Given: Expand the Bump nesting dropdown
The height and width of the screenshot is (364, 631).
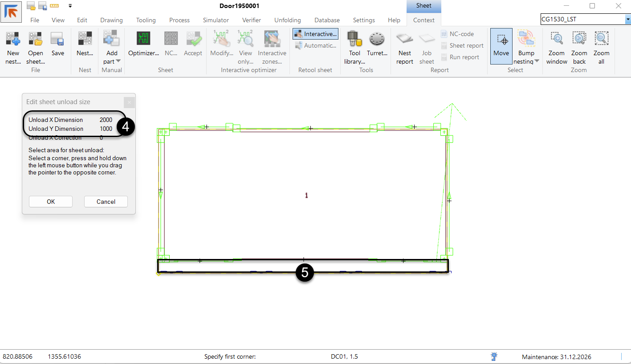Looking at the screenshot, I should [x=537, y=61].
